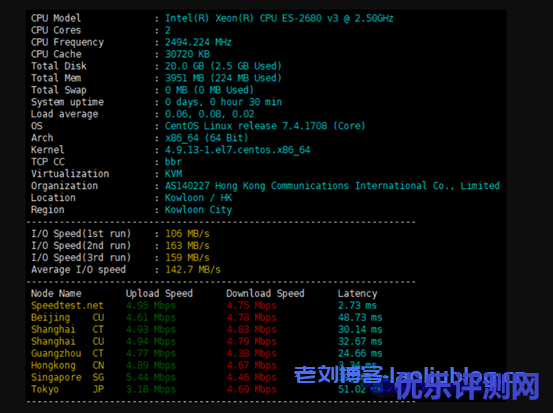
Task: Select the 1st run I/O speed 106 MB/s
Action: pyautogui.click(x=187, y=234)
